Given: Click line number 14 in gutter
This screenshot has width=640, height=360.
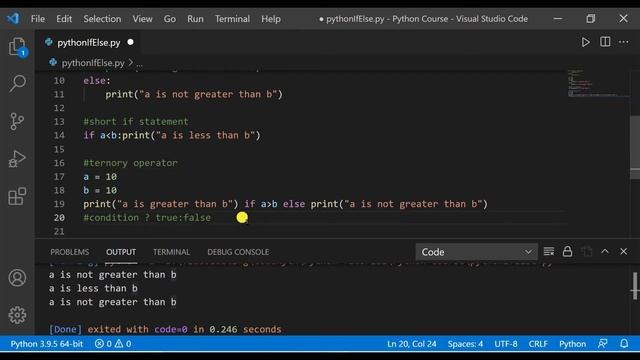Looking at the screenshot, I should pyautogui.click(x=59, y=135).
